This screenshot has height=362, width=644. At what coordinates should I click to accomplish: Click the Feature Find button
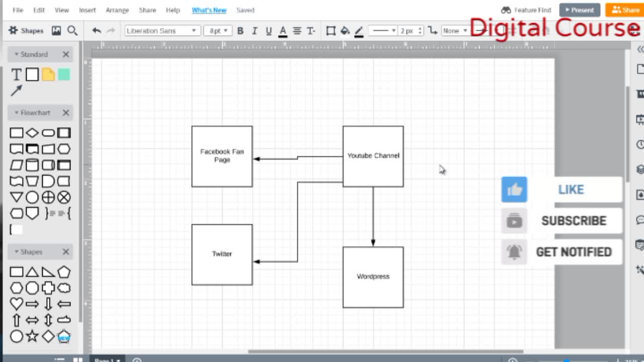pyautogui.click(x=526, y=10)
